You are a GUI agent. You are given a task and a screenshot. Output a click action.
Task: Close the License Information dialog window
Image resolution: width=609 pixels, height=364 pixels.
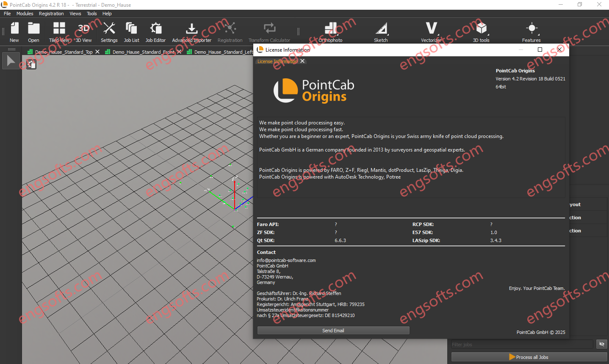point(559,50)
